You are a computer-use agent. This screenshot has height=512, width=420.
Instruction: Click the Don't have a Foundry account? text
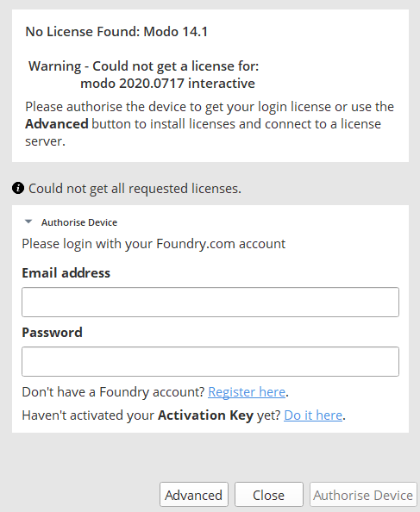pyautogui.click(x=113, y=392)
